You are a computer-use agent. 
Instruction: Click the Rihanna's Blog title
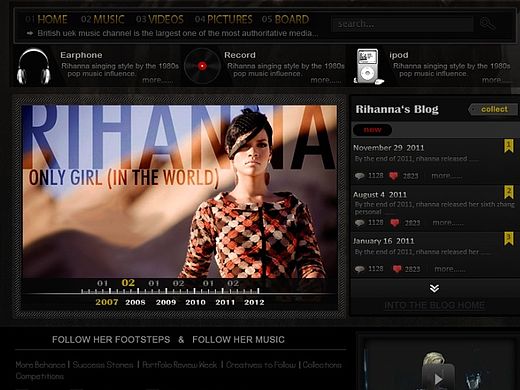397,109
